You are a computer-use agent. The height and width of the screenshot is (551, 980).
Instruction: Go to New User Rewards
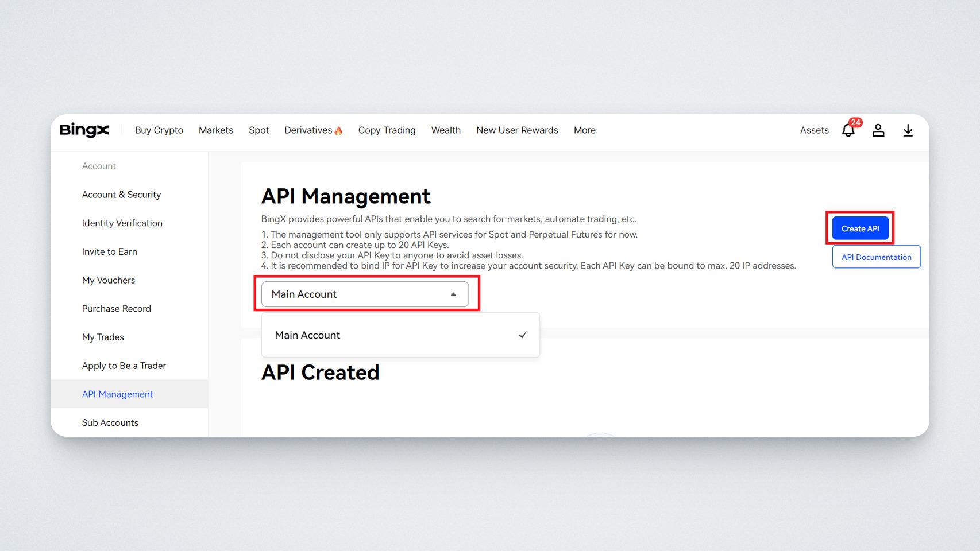[517, 130]
